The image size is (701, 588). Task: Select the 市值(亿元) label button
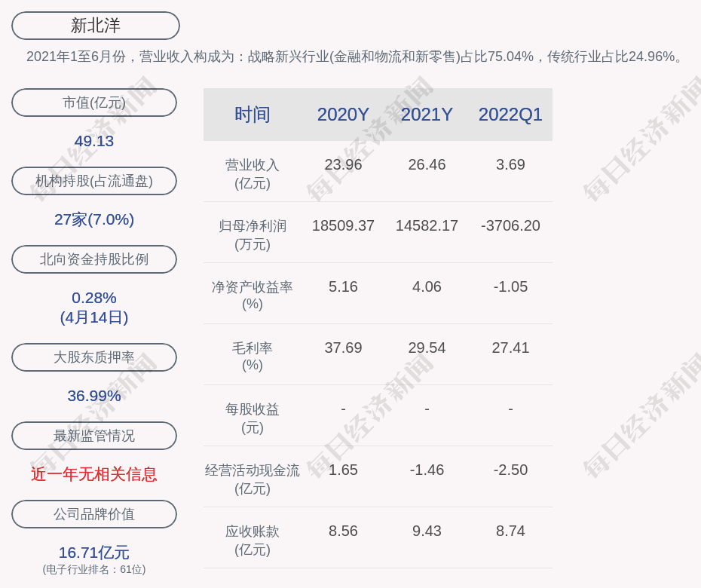[94, 103]
